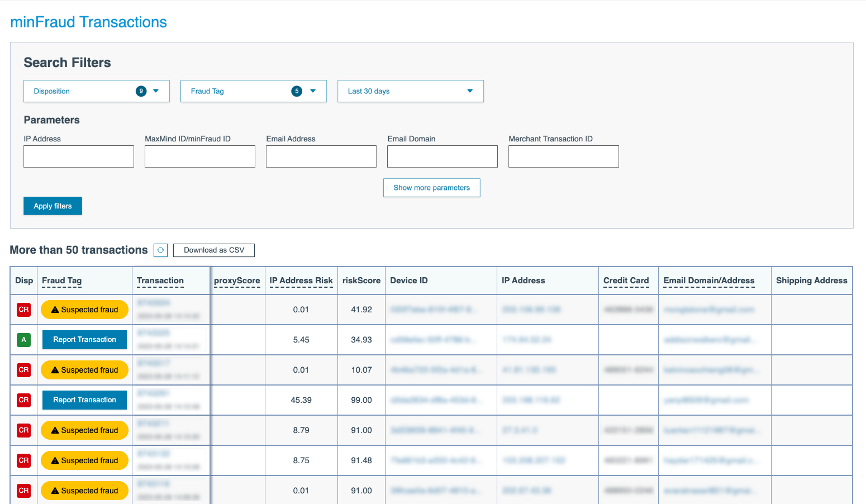Focus the IP Address input field
Image resolution: width=866 pixels, height=504 pixels.
click(79, 156)
